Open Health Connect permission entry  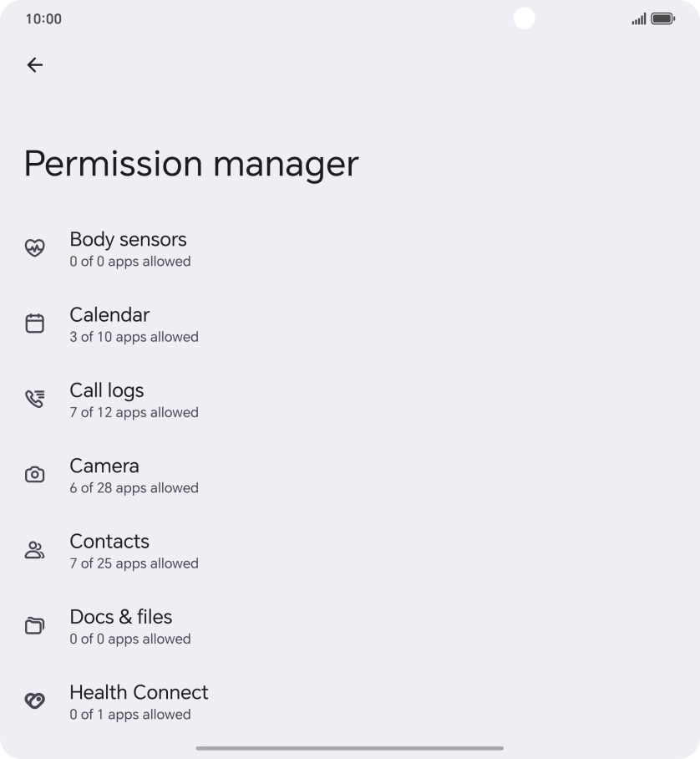[x=139, y=692]
